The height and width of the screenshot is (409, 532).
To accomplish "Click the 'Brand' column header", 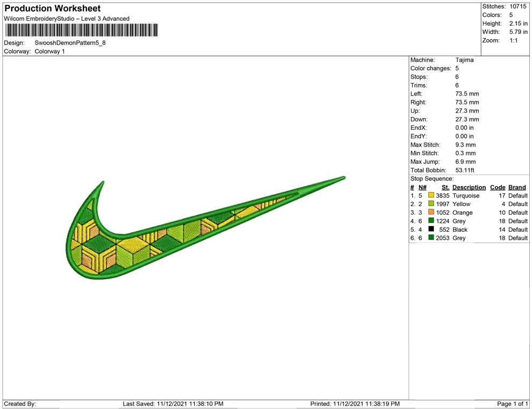I will [517, 187].
